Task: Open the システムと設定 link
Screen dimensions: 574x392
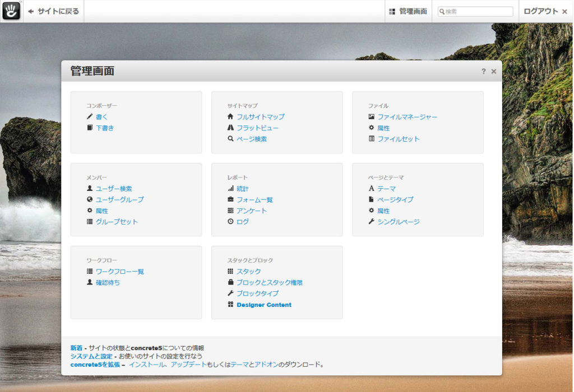Action: click(x=91, y=356)
